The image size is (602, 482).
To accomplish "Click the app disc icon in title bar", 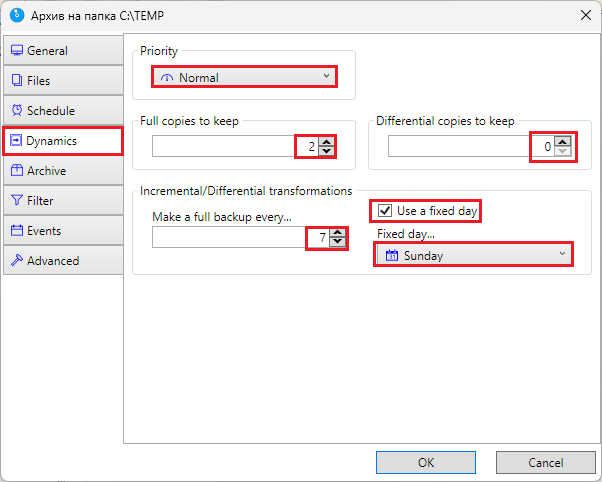I will pyautogui.click(x=17, y=15).
